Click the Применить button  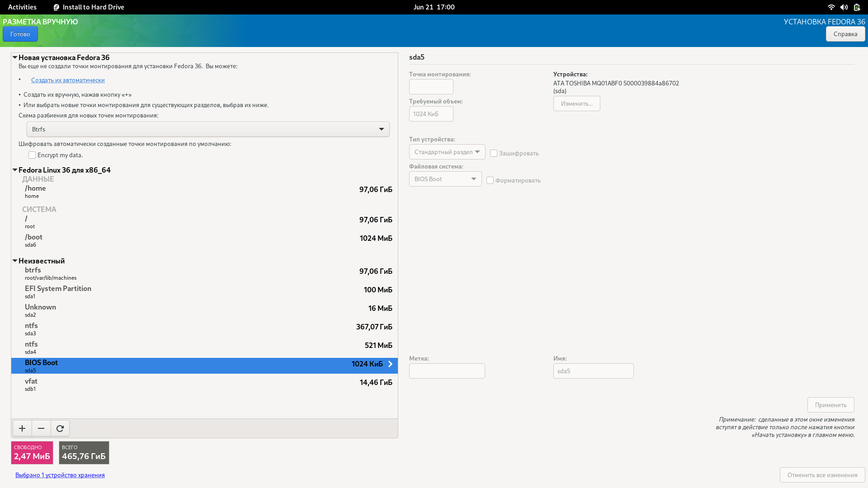coord(831,405)
